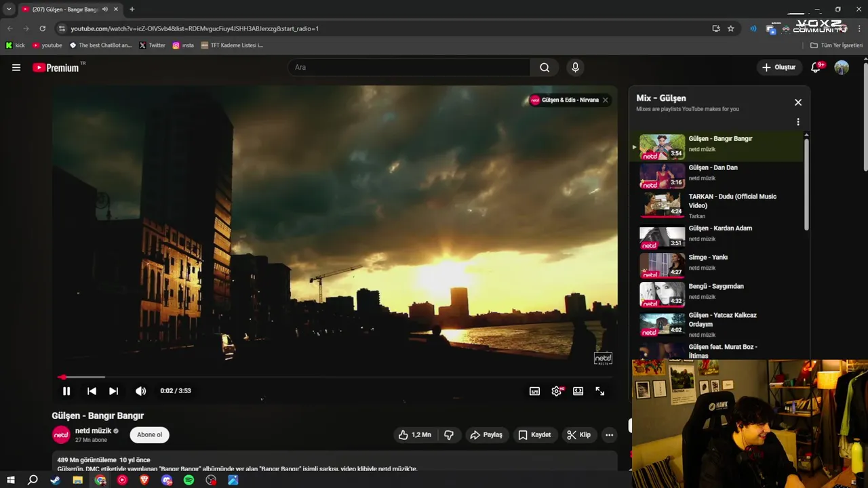Skip to the previous video
The image size is (868, 488).
tap(92, 391)
